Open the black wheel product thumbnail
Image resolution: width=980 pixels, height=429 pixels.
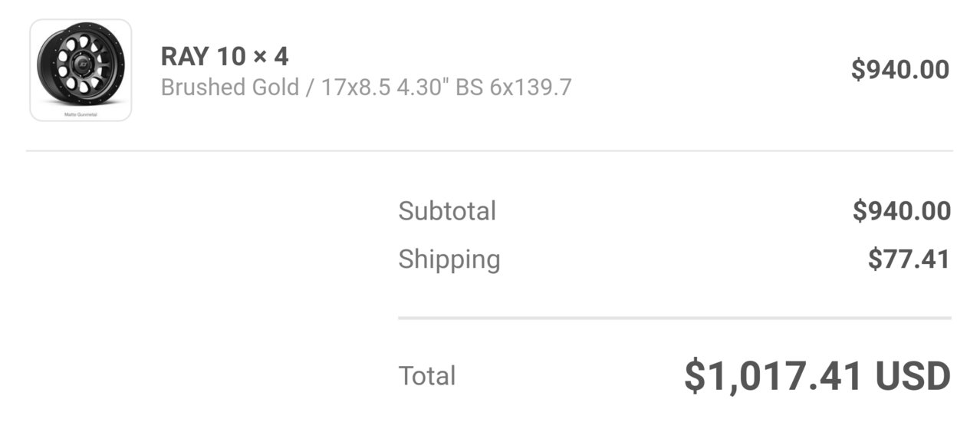coord(81,70)
